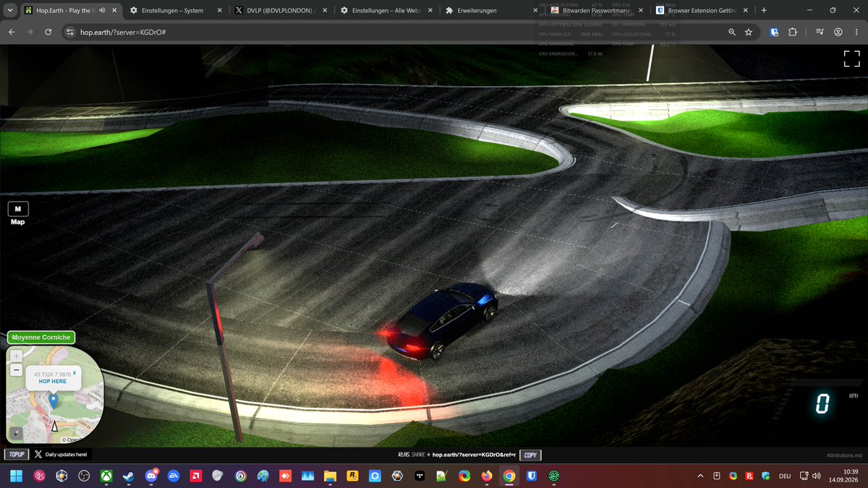868x488 pixels.
Task: Open a new browser tab
Action: [764, 11]
